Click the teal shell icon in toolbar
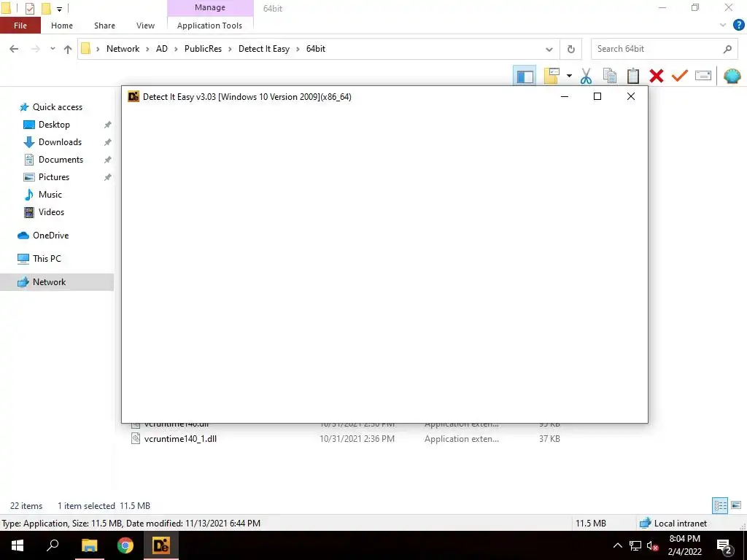Viewport: 747px width, 560px height. [732, 76]
